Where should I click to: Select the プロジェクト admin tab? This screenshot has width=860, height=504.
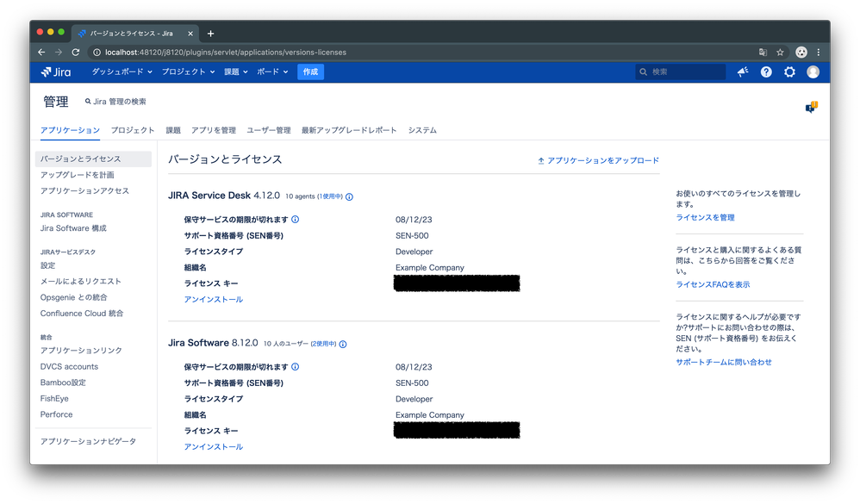click(x=133, y=130)
